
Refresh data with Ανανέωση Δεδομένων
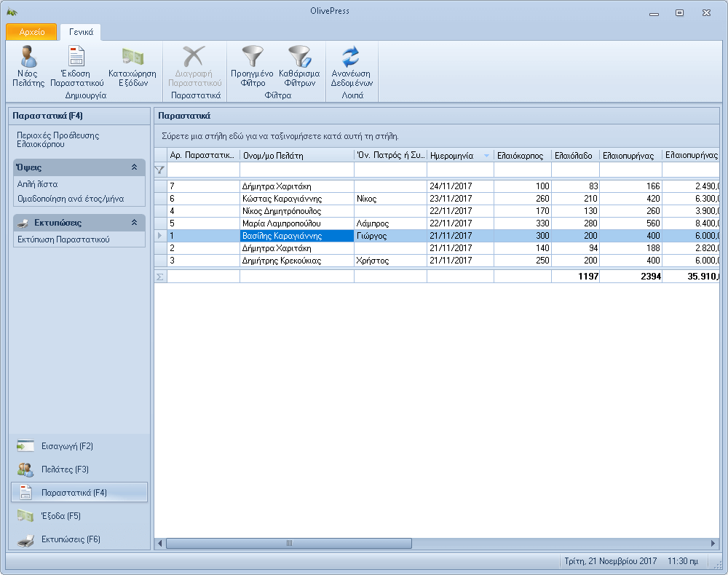[x=351, y=66]
